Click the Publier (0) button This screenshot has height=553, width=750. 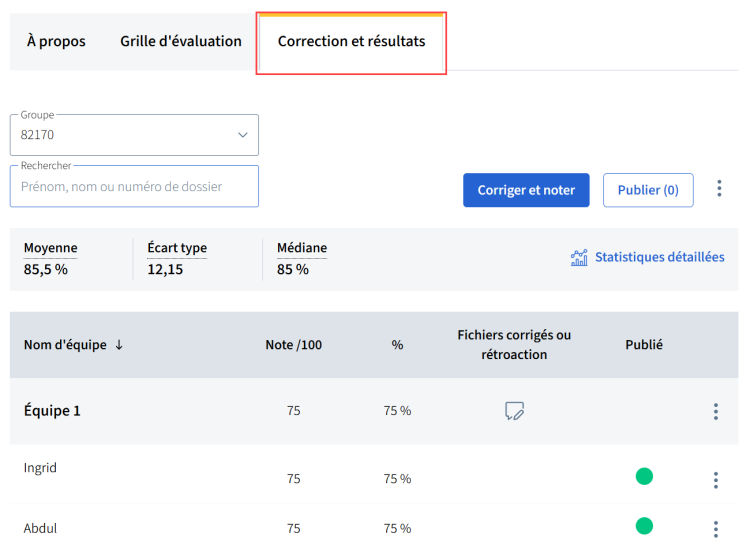point(648,190)
